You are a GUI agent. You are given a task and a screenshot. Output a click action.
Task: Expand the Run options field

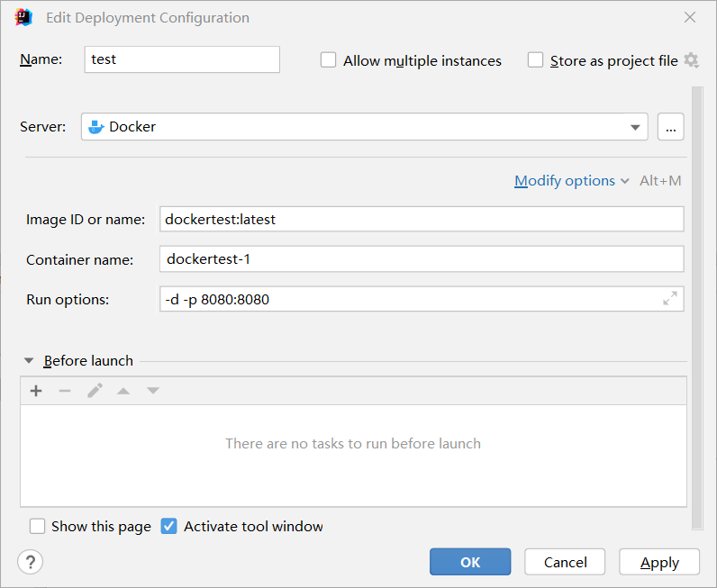click(x=670, y=299)
